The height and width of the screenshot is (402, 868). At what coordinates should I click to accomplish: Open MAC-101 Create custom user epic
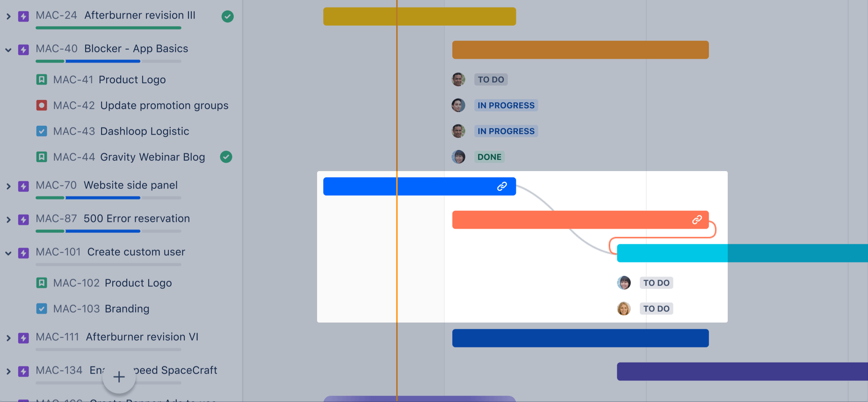click(110, 251)
